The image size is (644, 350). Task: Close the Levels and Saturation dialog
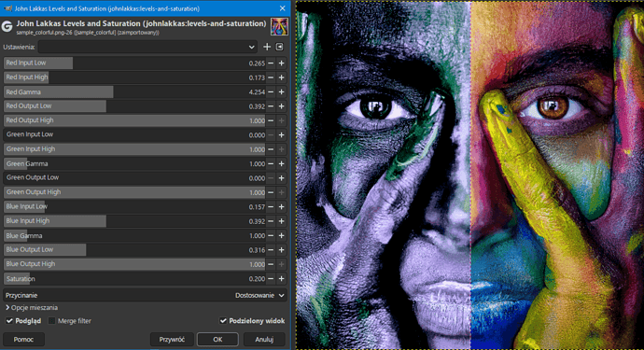click(282, 8)
